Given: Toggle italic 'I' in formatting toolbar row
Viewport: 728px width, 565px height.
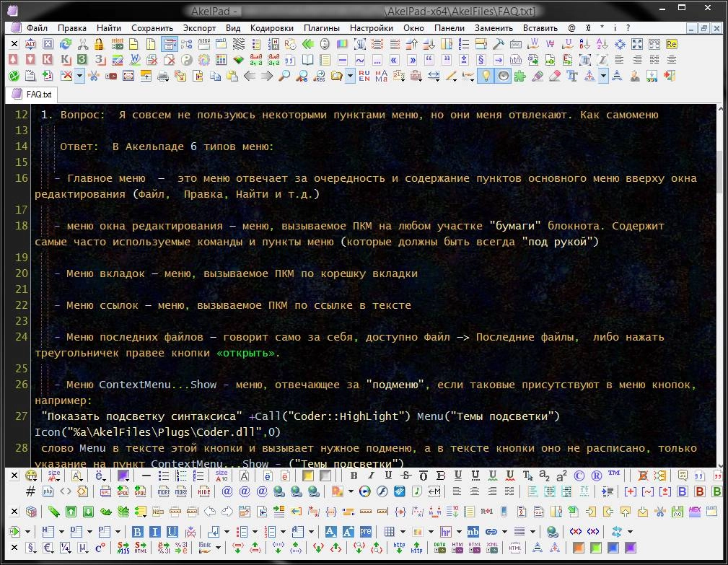Looking at the screenshot, I should pyautogui.click(x=371, y=476).
